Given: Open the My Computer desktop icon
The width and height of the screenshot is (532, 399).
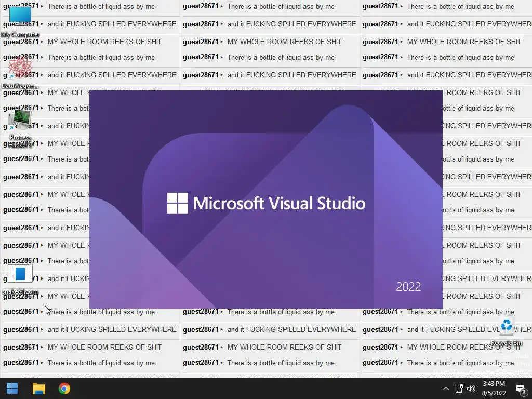Looking at the screenshot, I should (x=20, y=21).
